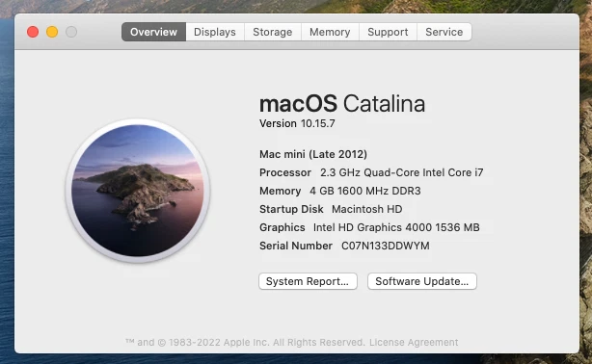Minimize window with the yellow button
592x364 pixels.
click(x=52, y=32)
